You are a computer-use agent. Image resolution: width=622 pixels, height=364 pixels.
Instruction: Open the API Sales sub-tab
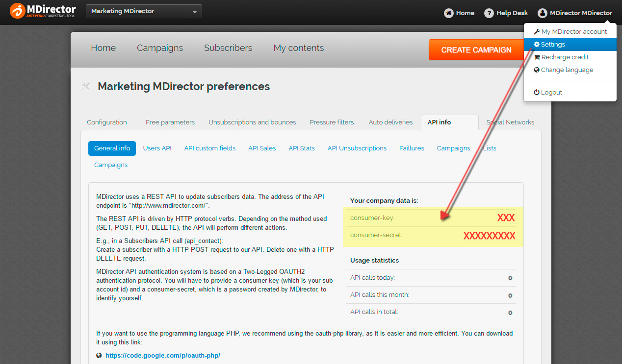262,148
